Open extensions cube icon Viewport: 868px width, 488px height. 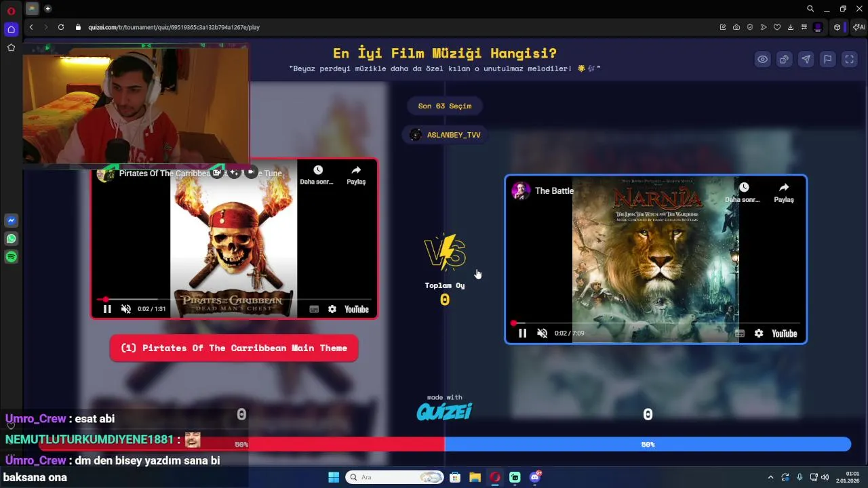coord(837,27)
